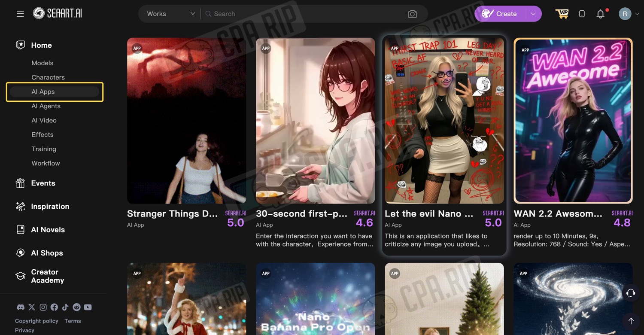This screenshot has height=335, width=644.
Task: Expand the Create button dropdown arrow
Action: (x=533, y=14)
